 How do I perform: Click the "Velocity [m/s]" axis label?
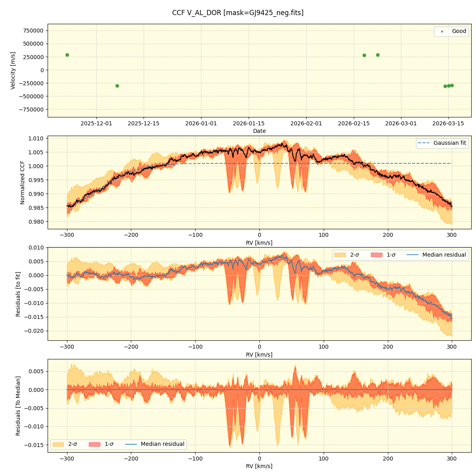(x=13, y=71)
